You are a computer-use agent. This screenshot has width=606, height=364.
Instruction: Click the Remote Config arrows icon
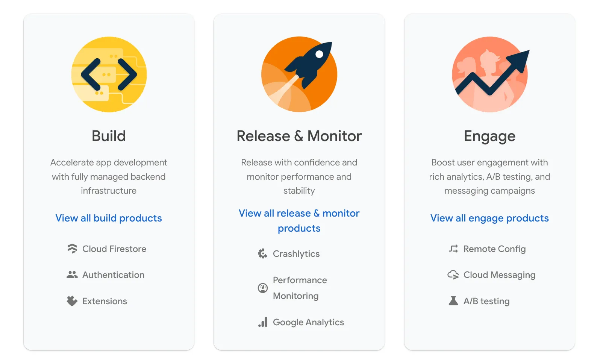tap(453, 249)
